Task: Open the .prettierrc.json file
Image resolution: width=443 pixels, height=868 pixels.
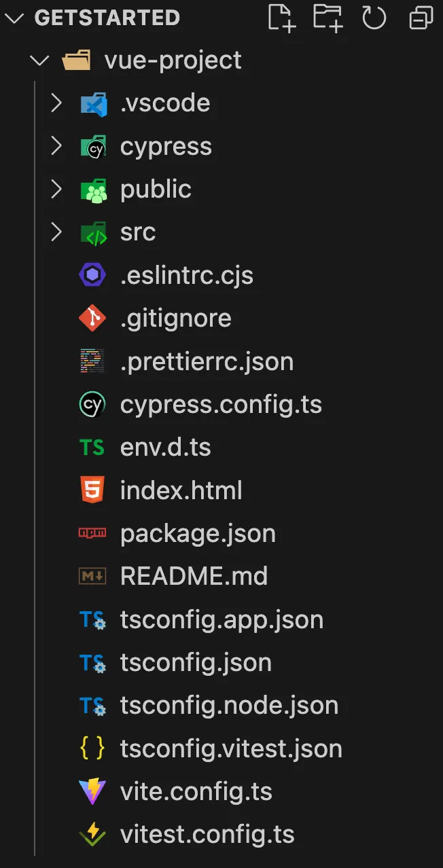Action: [207, 361]
